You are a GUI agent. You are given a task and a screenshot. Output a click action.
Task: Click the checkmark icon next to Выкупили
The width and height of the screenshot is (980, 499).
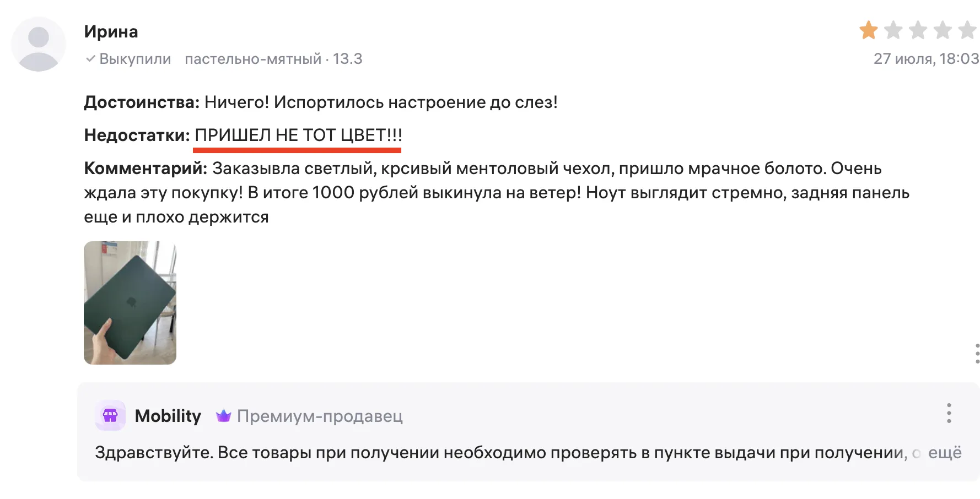coord(89,58)
